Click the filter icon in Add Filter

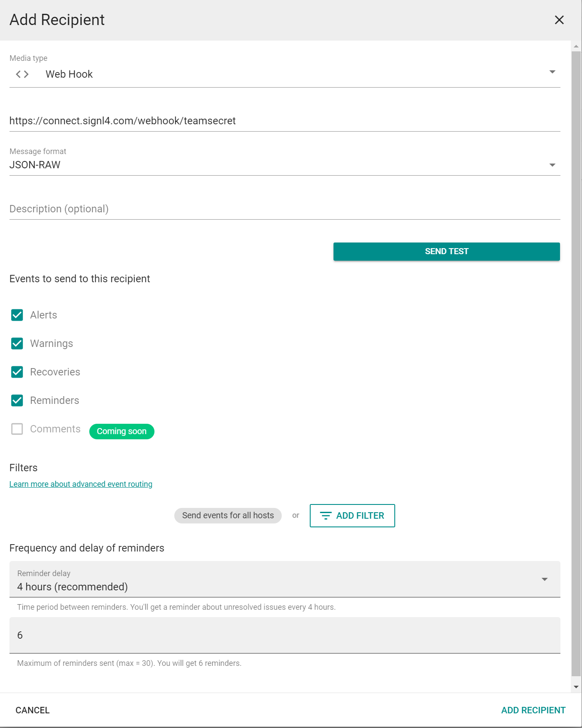click(x=326, y=516)
